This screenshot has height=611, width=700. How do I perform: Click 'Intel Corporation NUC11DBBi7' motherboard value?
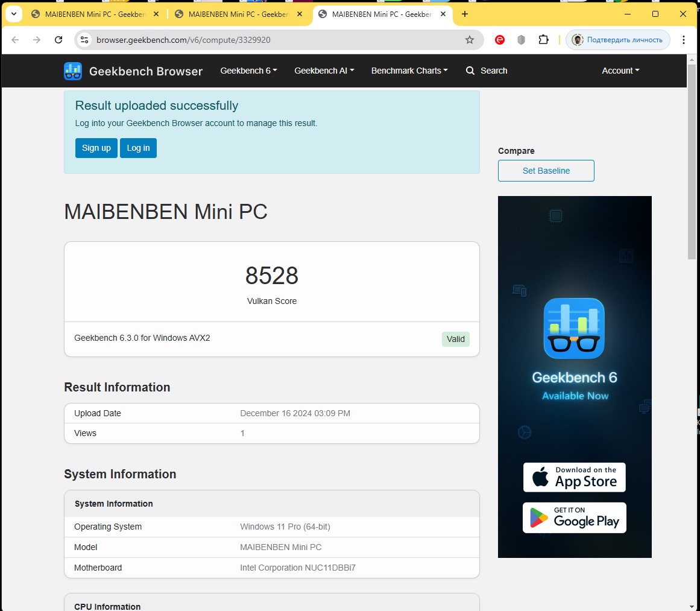pyautogui.click(x=298, y=568)
